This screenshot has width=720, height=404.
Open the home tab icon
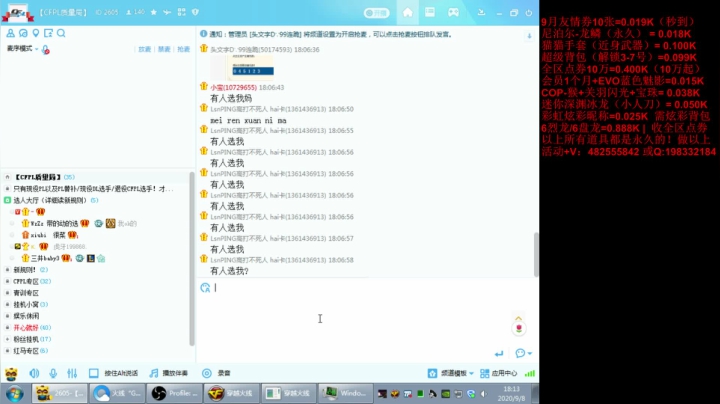[x=408, y=12]
